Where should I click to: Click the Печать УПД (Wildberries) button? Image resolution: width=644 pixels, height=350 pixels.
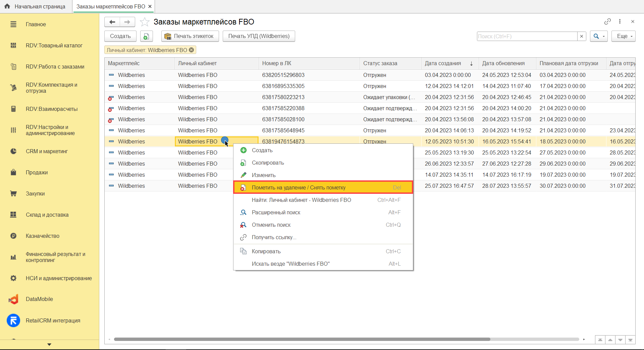pos(259,36)
